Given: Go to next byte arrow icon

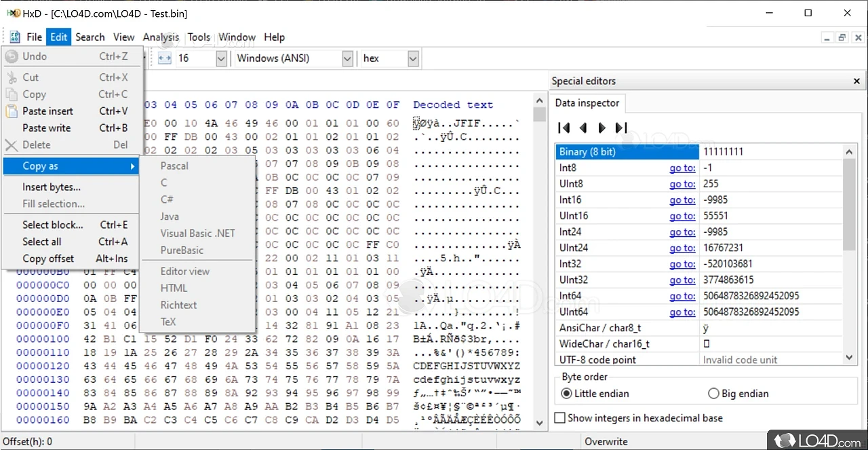Looking at the screenshot, I should (x=601, y=128).
